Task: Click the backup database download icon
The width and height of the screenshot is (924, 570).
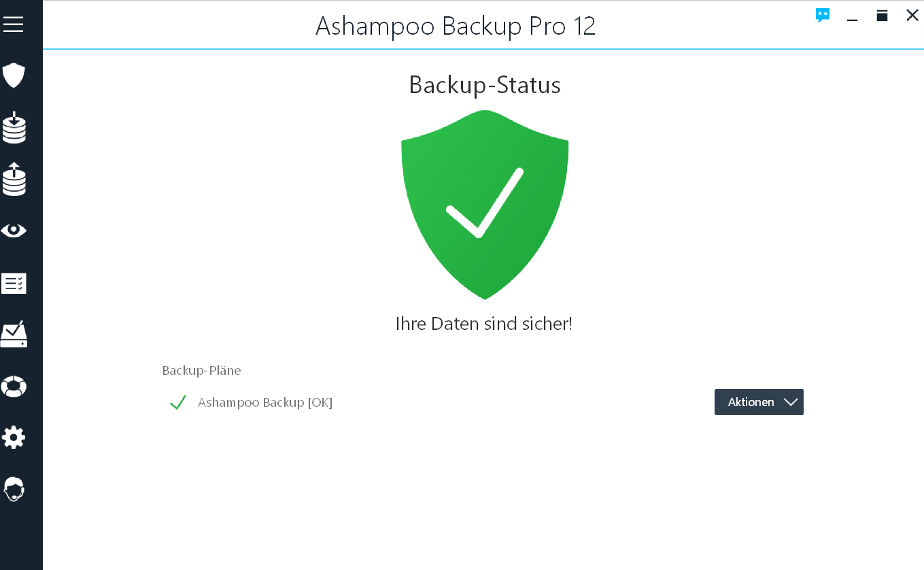Action: 14,128
